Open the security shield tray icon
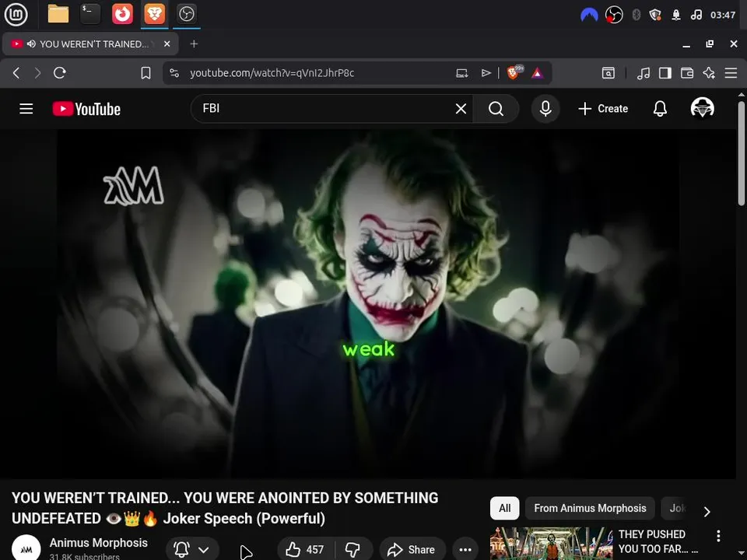The width and height of the screenshot is (747, 560). tap(655, 16)
